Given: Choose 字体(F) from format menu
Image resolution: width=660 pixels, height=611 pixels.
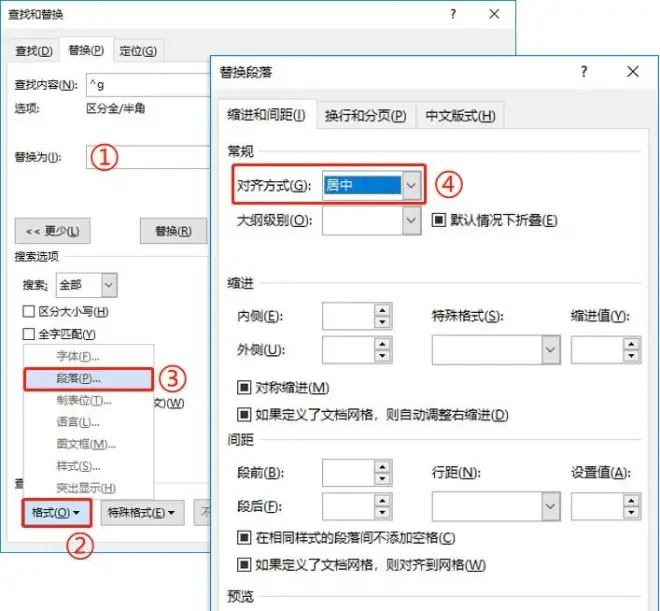Looking at the screenshot, I should pos(88,357).
